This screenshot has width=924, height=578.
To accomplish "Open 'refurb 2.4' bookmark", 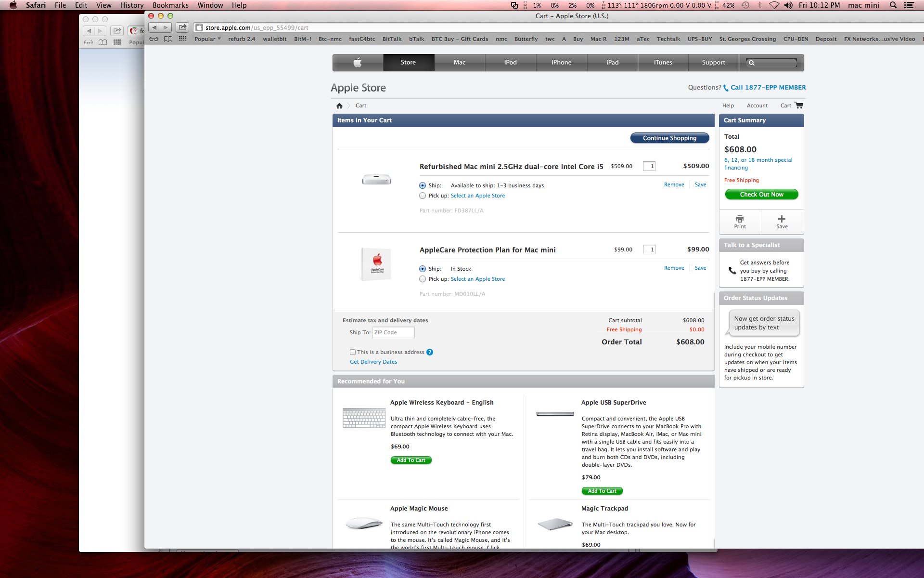I will click(x=242, y=39).
